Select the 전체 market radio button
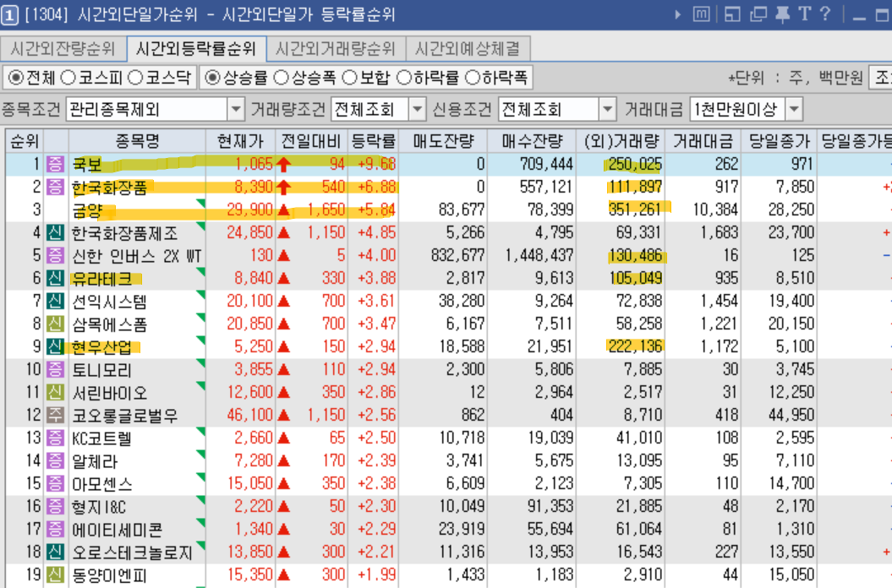This screenshot has height=588, width=892. pyautogui.click(x=16, y=78)
